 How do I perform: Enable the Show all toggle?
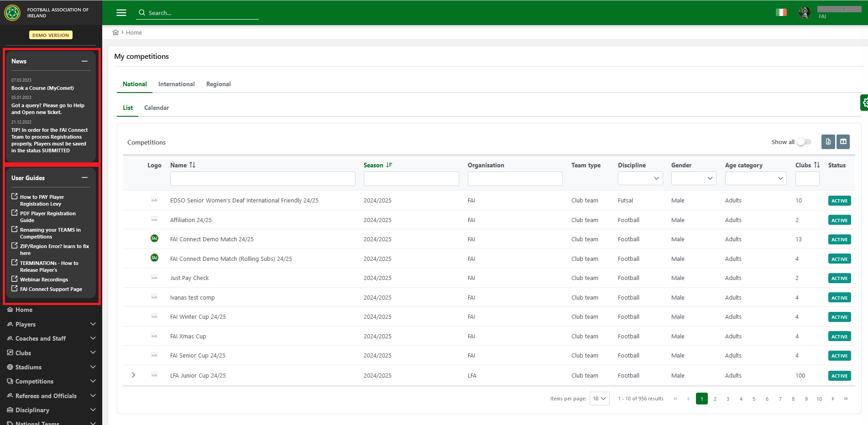804,142
